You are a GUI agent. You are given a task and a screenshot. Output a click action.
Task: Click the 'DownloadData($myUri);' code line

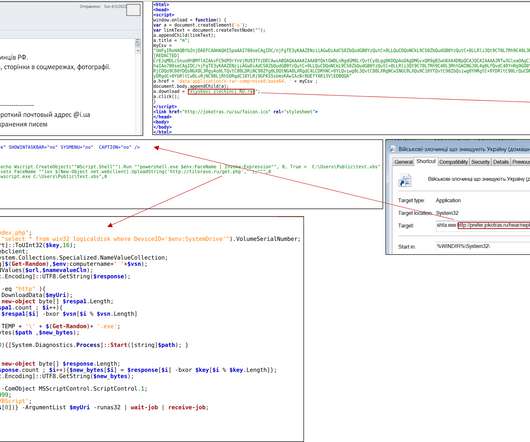click(36, 295)
